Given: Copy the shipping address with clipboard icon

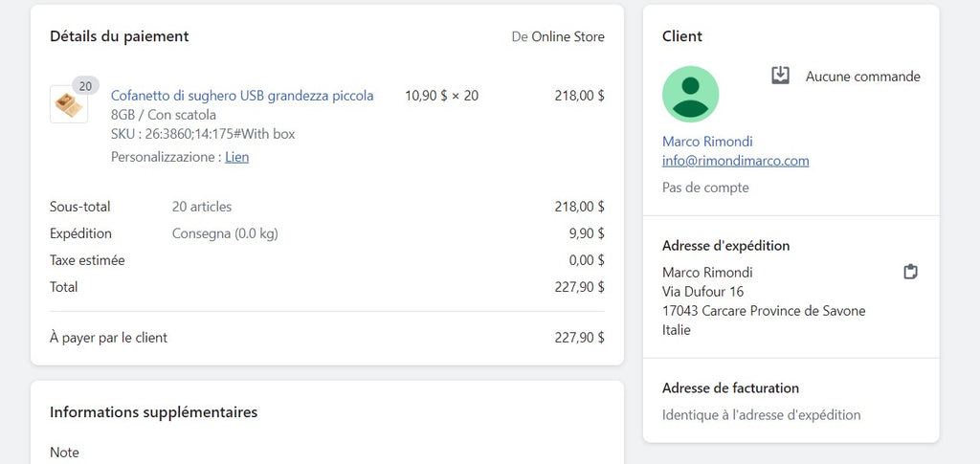Looking at the screenshot, I should [911, 273].
